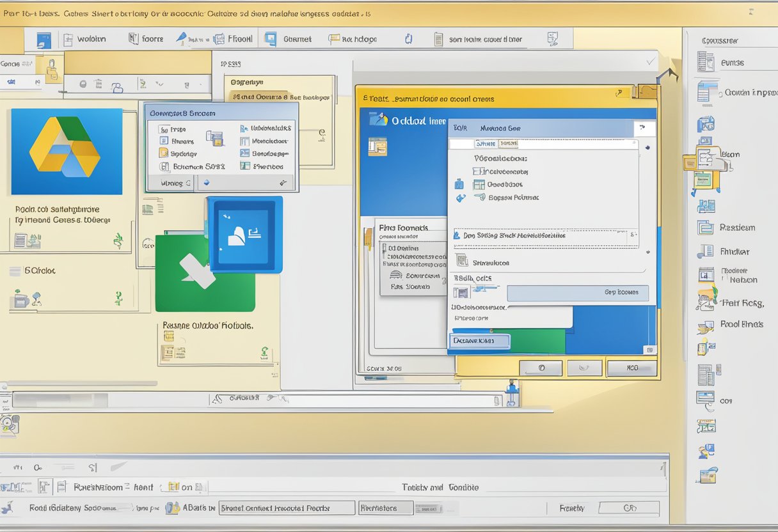
Task: Click the Spdolgr folder icon in popup
Action: [164, 153]
